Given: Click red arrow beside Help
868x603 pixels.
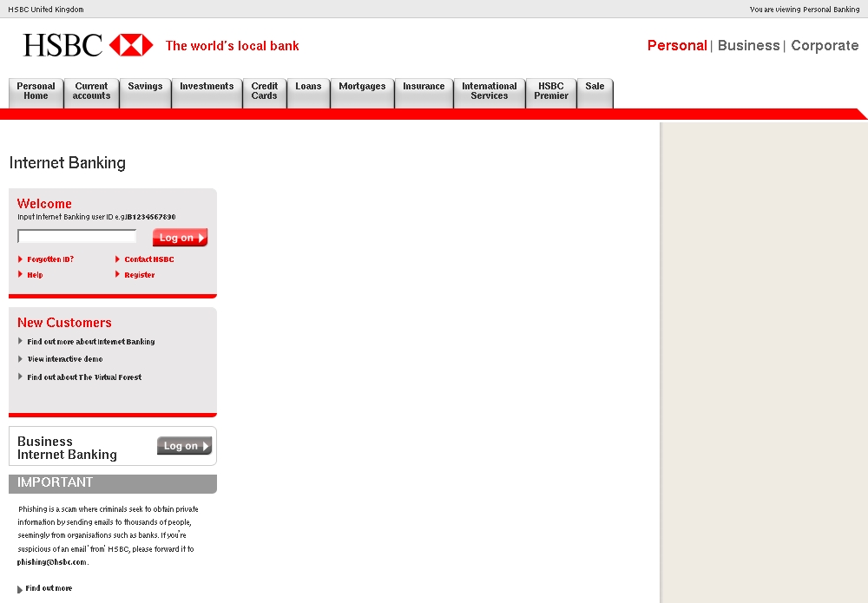Looking at the screenshot, I should pos(20,274).
